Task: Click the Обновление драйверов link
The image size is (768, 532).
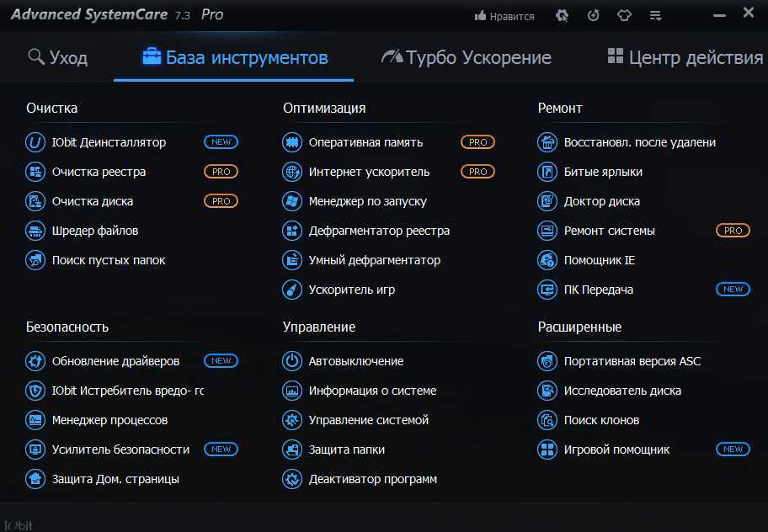Action: (x=115, y=361)
